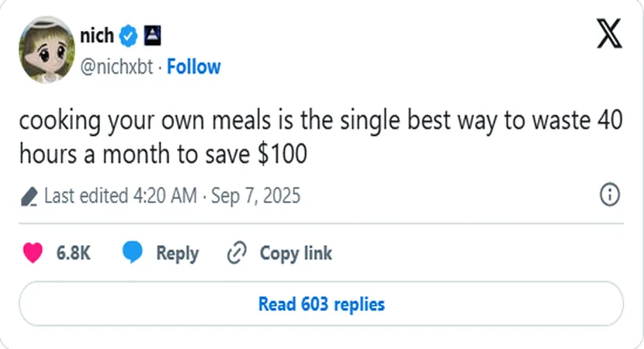
Task: Click the chain link icon
Action: pyautogui.click(x=237, y=253)
